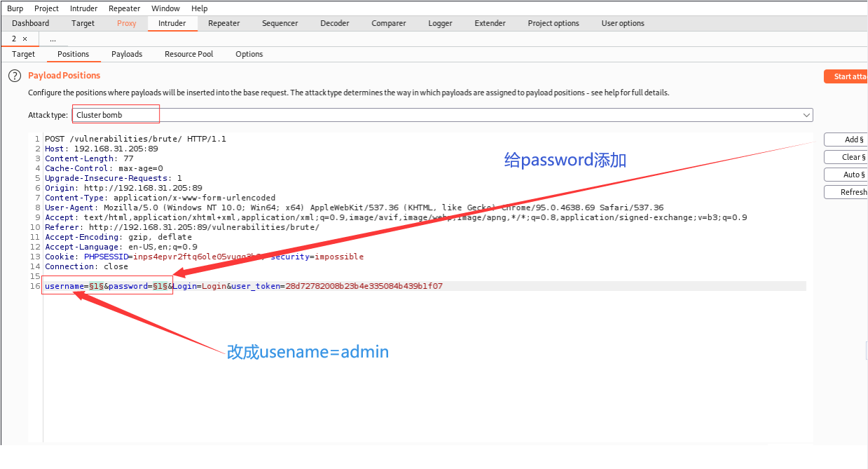This screenshot has width=868, height=469.
Task: Click the Accept-Language header line
Action: pos(121,247)
